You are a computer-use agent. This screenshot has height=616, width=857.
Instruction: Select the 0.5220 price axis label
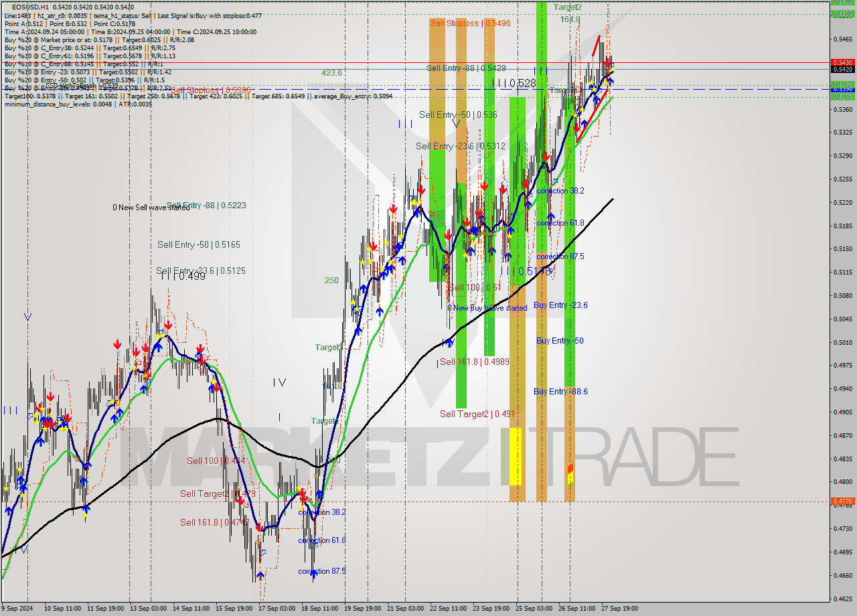[842, 202]
